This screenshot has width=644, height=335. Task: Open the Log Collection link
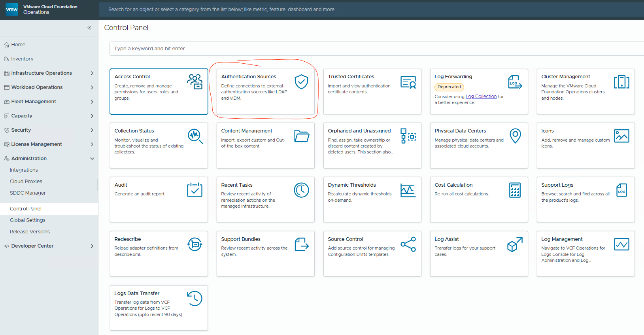[x=481, y=97]
